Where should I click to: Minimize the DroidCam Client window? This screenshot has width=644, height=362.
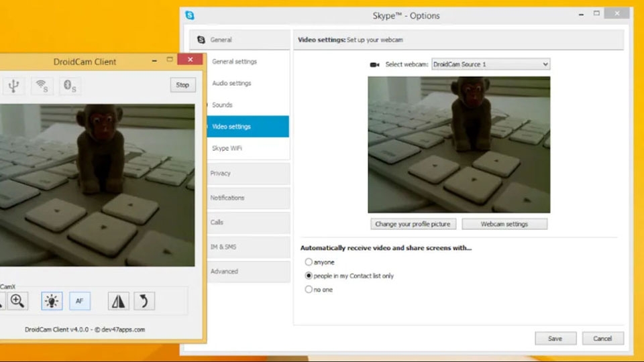[x=154, y=60]
